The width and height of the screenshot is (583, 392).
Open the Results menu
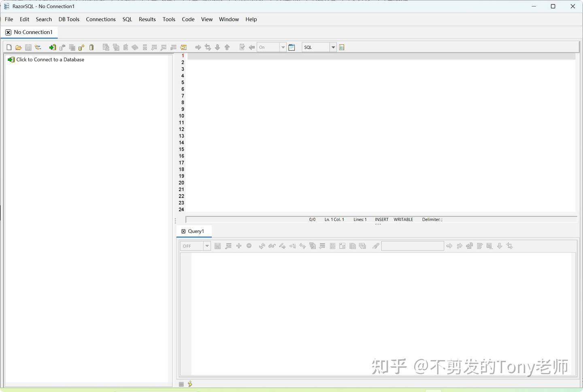click(147, 19)
